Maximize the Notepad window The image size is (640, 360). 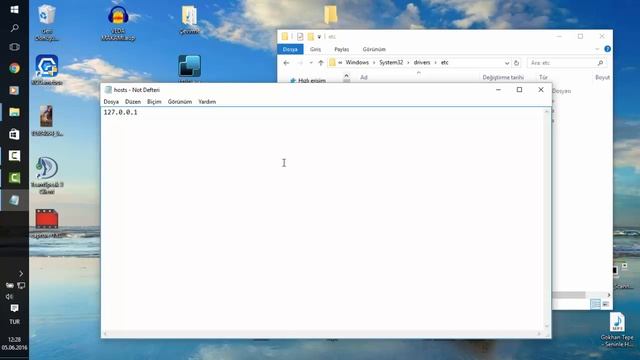519,90
